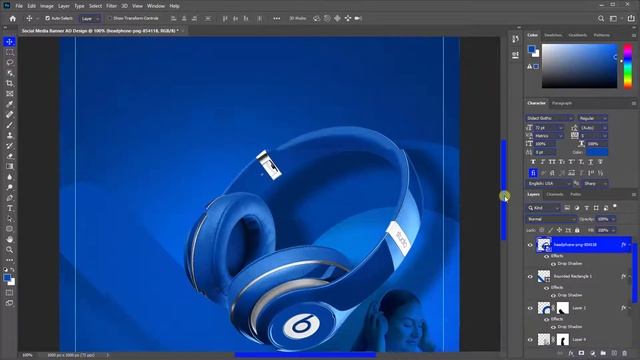Hide the headphone-png layer eye
The height and width of the screenshot is (360, 640).
pyautogui.click(x=530, y=245)
